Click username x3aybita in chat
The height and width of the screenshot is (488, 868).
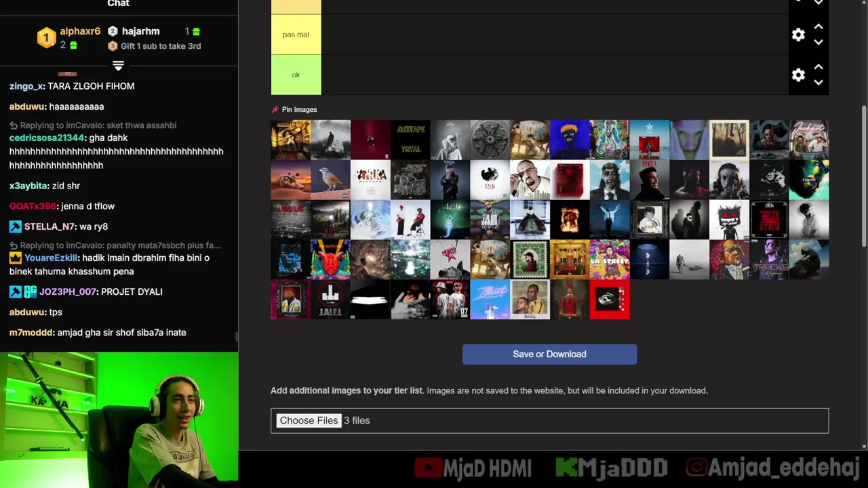point(28,186)
